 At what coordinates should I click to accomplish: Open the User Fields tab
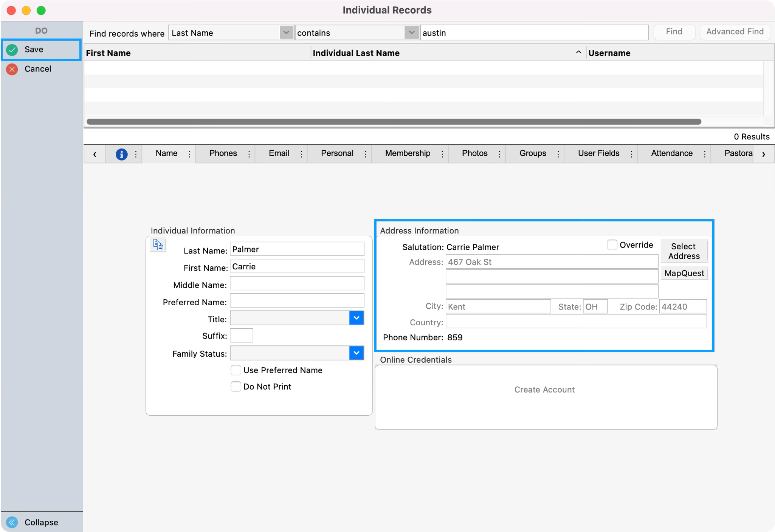pos(598,153)
